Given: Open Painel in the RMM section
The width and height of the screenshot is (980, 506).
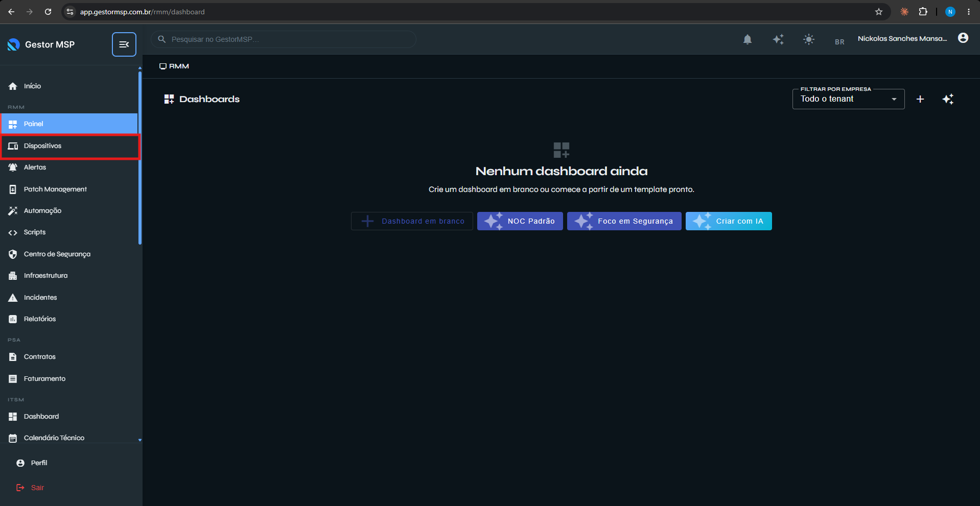Looking at the screenshot, I should pyautogui.click(x=69, y=124).
